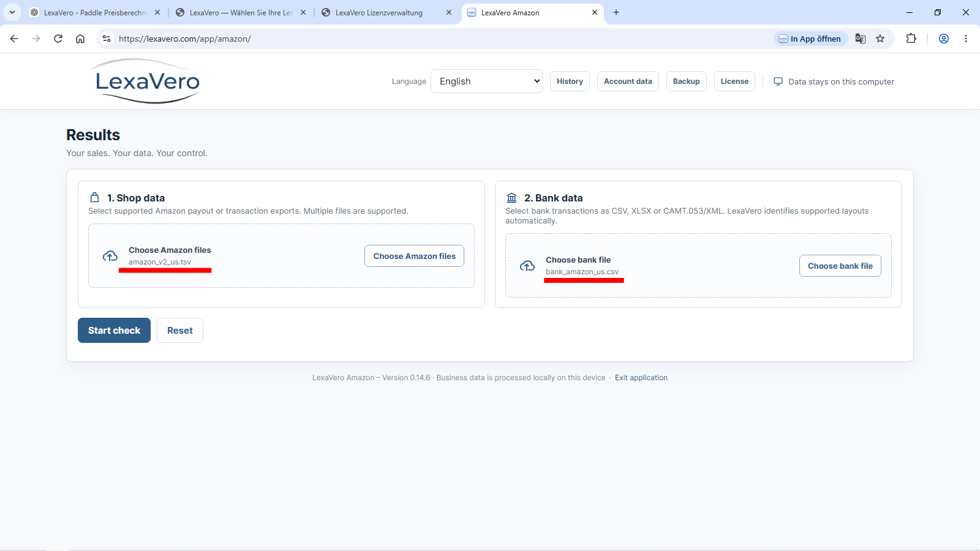Click the shopping bag icon beside Shop data
Screen dimensions: 980x551
(95, 198)
